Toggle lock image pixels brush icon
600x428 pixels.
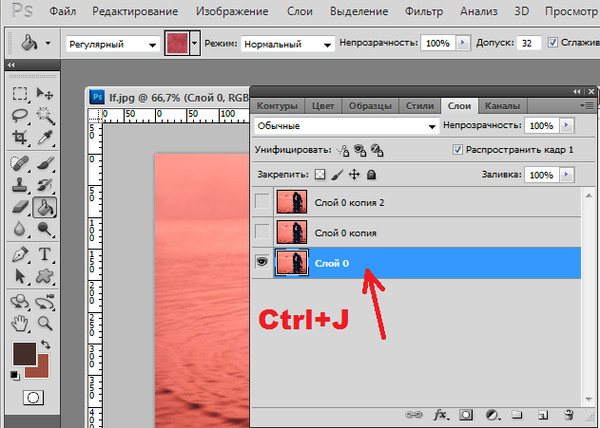tap(337, 175)
